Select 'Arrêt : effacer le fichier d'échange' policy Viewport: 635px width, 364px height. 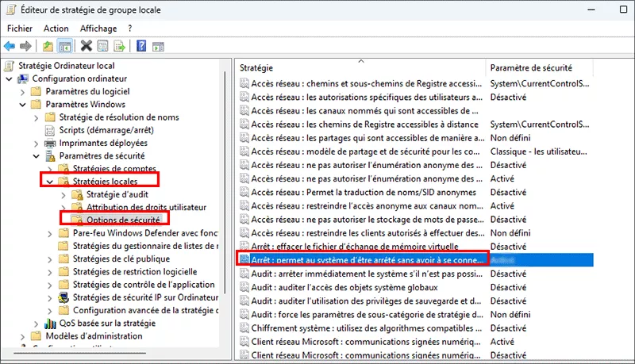tap(354, 247)
